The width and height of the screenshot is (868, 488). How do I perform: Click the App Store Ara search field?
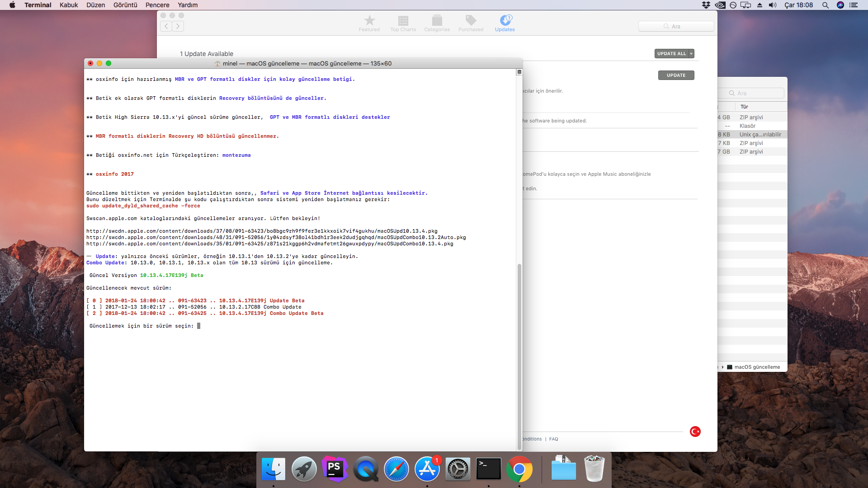676,26
